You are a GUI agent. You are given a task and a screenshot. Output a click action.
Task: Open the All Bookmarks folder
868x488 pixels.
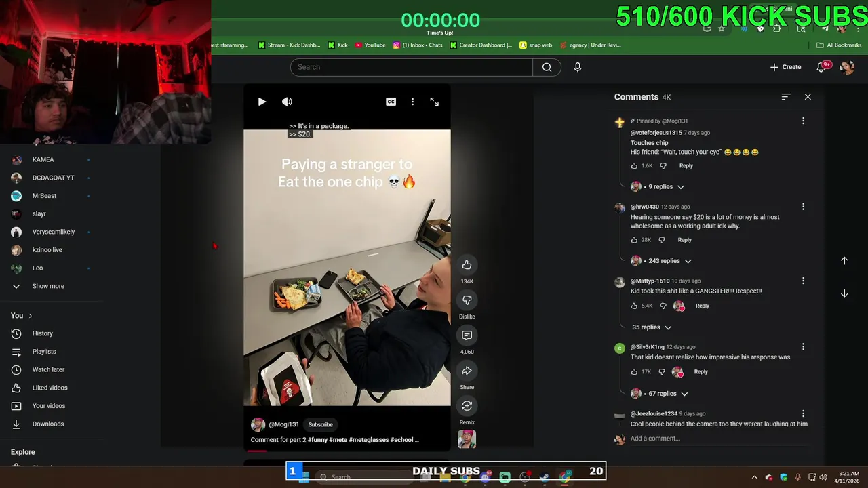pyautogui.click(x=839, y=45)
